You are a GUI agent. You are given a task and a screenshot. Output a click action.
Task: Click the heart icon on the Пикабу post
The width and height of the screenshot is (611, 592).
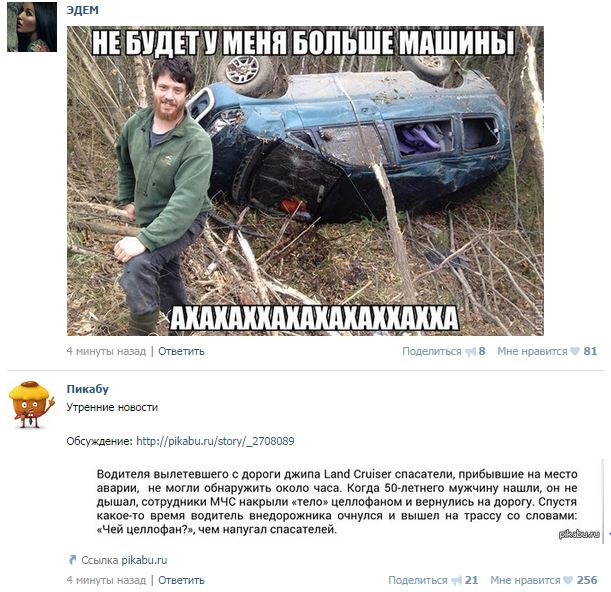[x=568, y=580]
